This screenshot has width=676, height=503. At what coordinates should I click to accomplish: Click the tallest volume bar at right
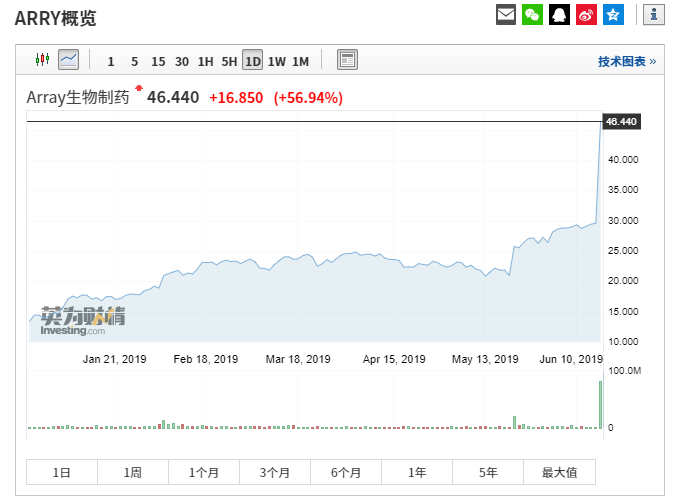click(x=601, y=405)
